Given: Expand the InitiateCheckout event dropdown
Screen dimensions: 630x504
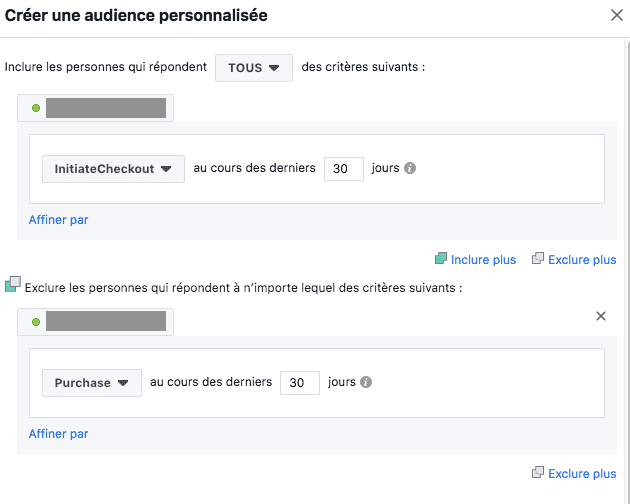Looking at the screenshot, I should pos(113,169).
